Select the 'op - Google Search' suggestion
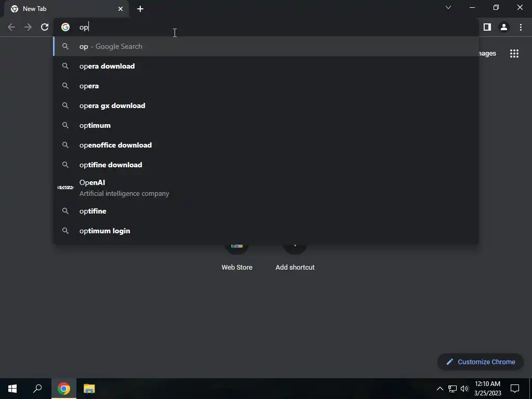 [x=266, y=46]
